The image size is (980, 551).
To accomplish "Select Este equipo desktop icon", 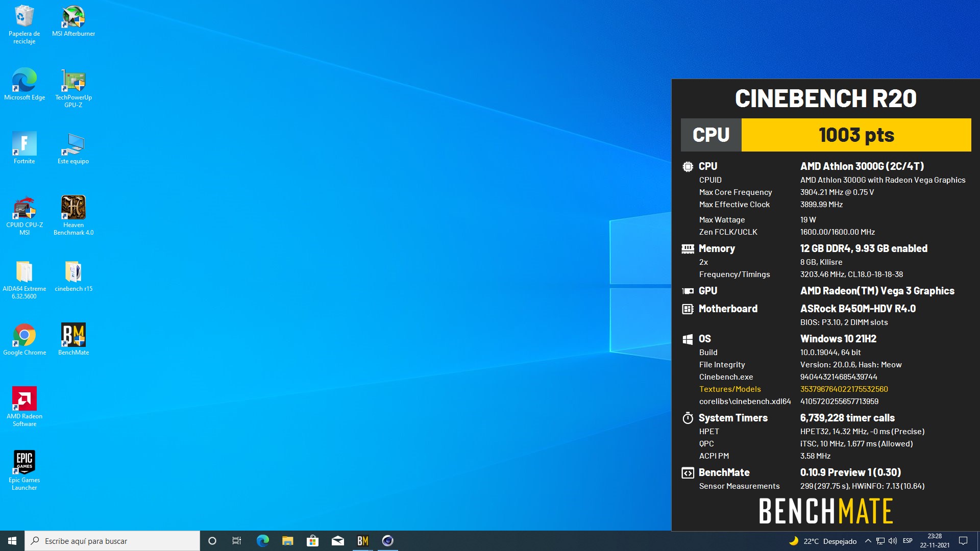I will [x=73, y=148].
